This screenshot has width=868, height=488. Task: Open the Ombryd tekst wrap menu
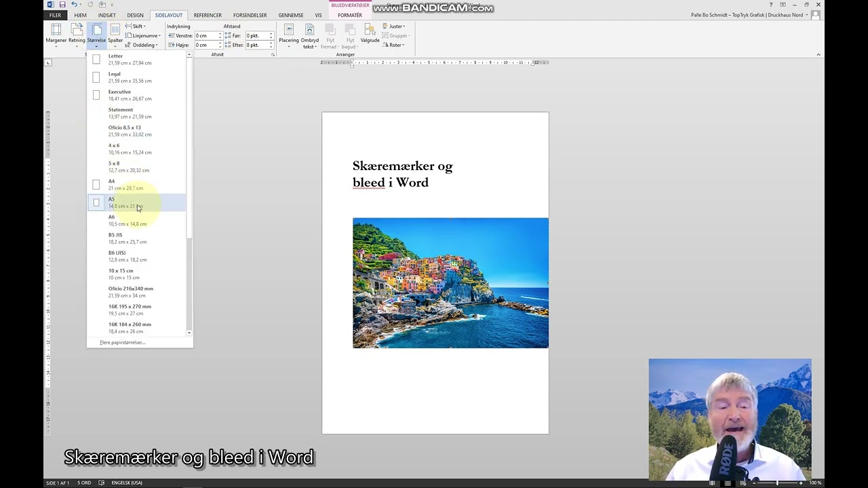click(309, 36)
